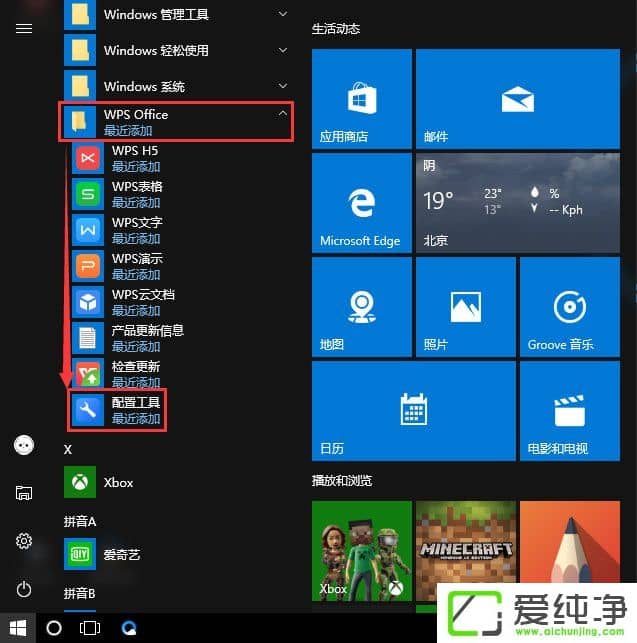Open File Explorer from Start sidebar
Screen dimensions: 637x643
pos(24,493)
